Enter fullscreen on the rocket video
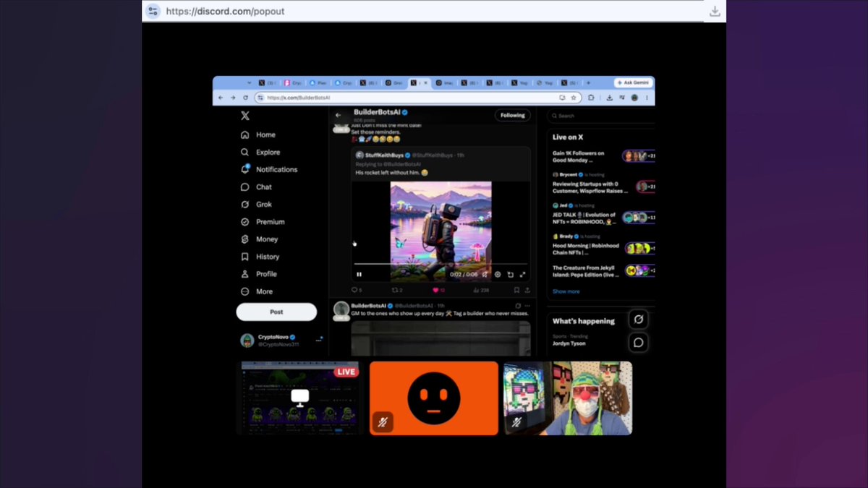 click(x=522, y=275)
